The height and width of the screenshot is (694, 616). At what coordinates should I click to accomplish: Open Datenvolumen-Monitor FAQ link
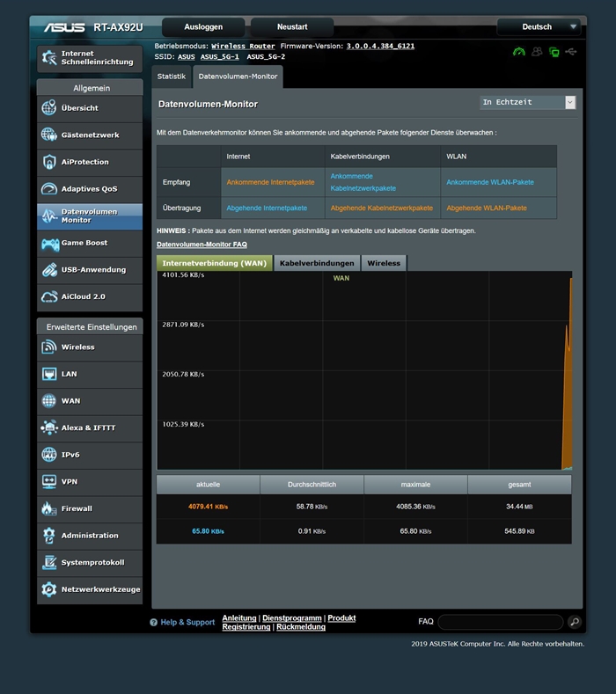(202, 245)
